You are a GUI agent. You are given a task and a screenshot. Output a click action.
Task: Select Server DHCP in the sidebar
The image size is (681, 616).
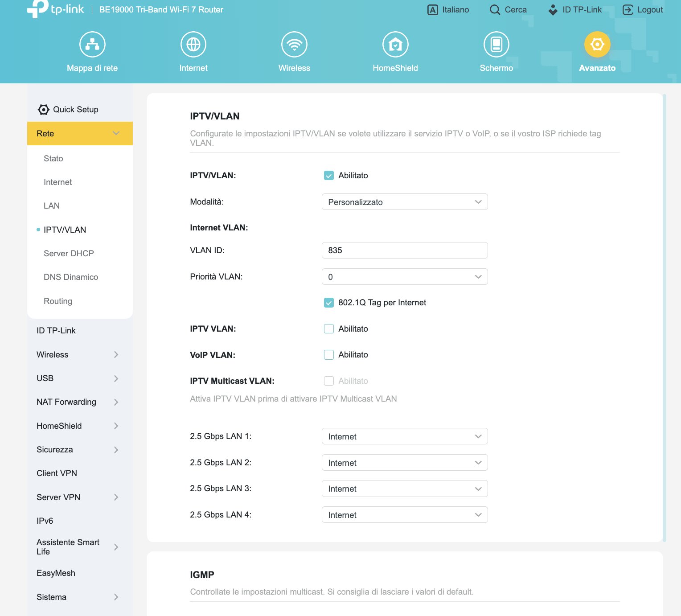(x=69, y=253)
